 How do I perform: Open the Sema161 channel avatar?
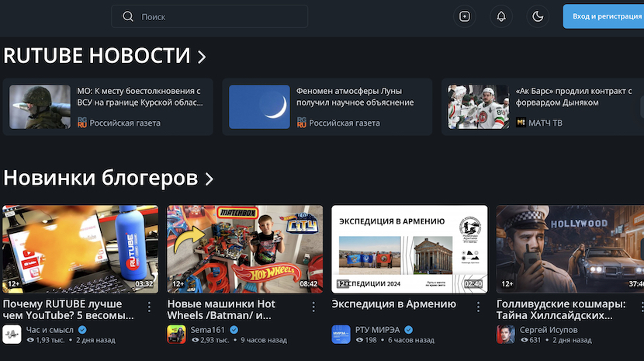tap(177, 335)
